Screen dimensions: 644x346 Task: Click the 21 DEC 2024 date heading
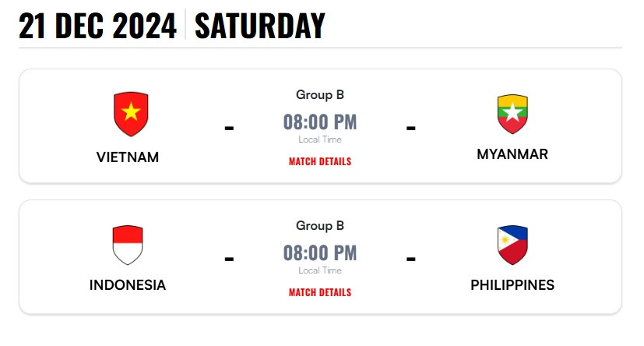(98, 26)
